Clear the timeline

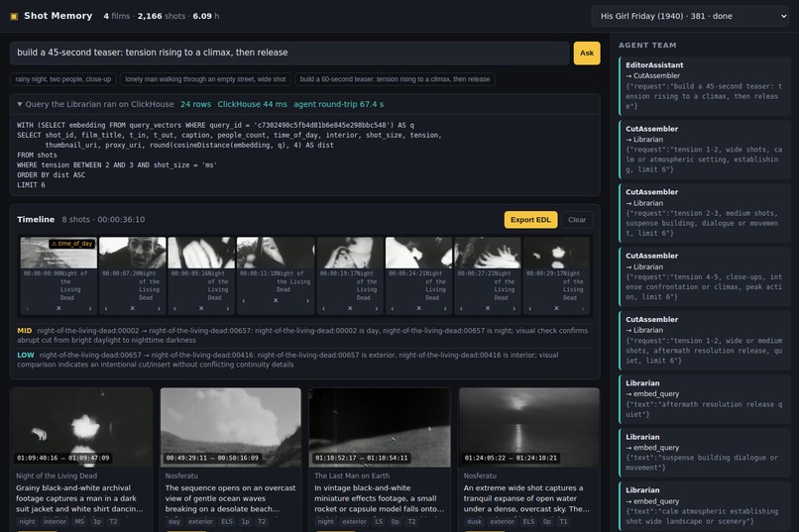pyautogui.click(x=577, y=219)
